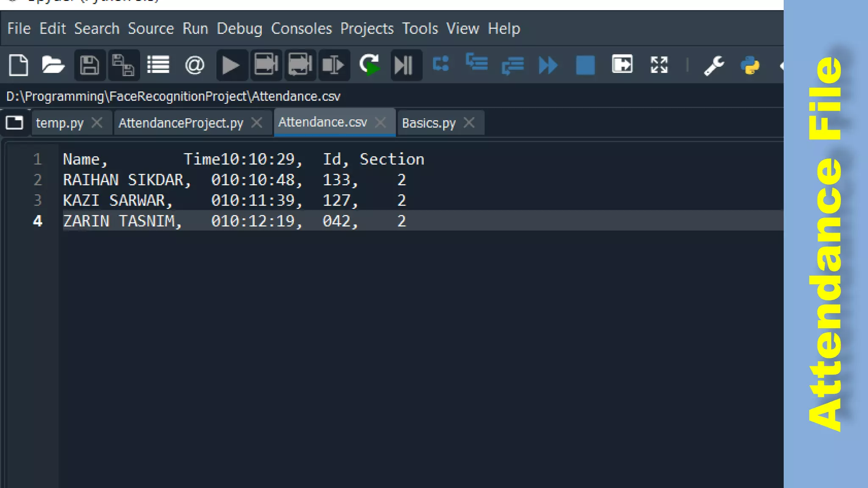Open the Help menu
868x488 pixels.
pos(504,29)
